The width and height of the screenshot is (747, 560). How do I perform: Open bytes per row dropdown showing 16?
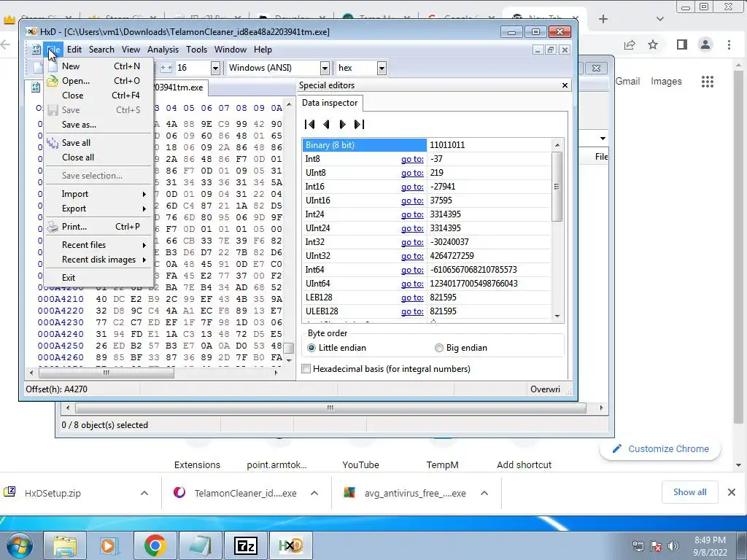coord(215,68)
